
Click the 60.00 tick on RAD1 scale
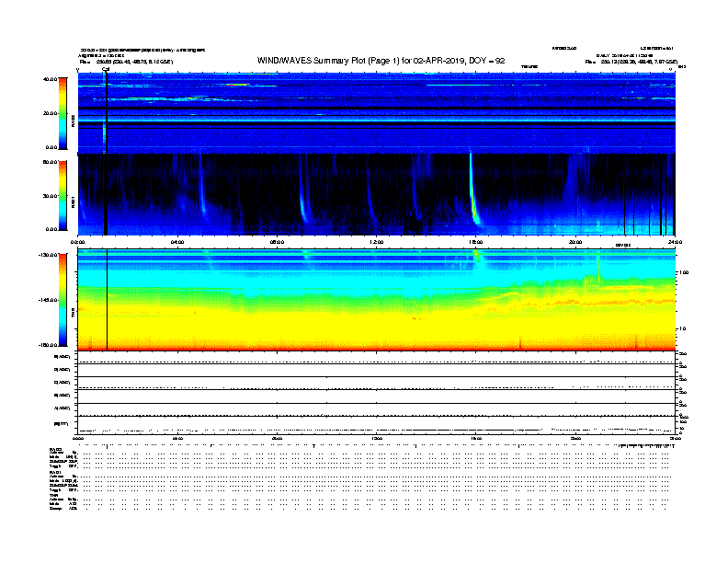(x=50, y=162)
